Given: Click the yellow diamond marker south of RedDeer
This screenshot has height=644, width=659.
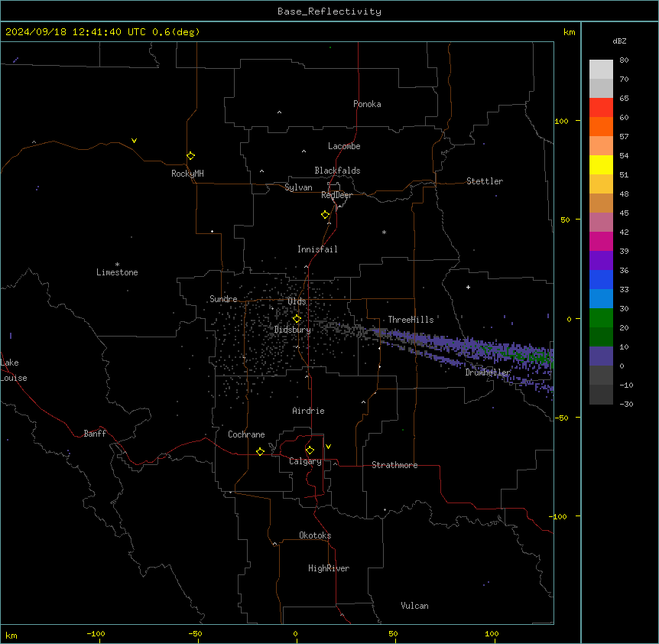Looking at the screenshot, I should (x=325, y=215).
